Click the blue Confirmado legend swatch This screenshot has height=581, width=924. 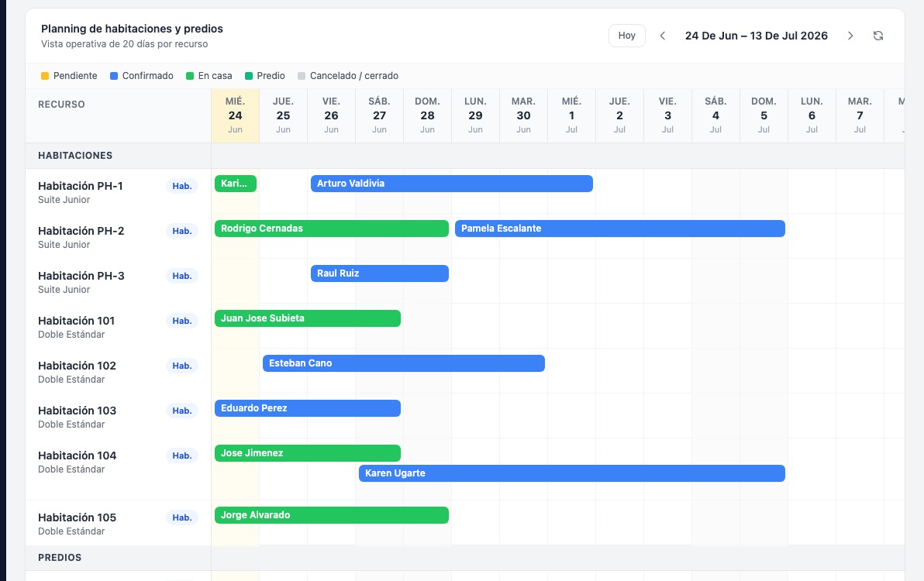[x=114, y=76]
